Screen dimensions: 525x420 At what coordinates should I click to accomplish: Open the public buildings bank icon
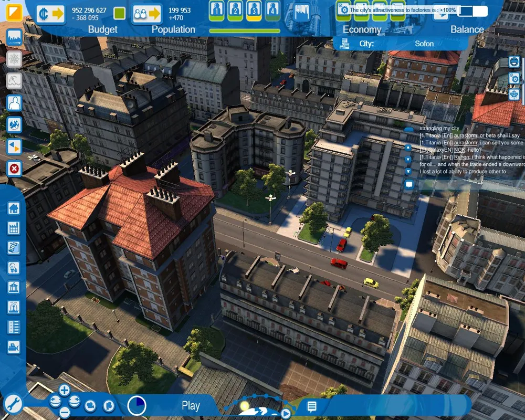point(14,287)
